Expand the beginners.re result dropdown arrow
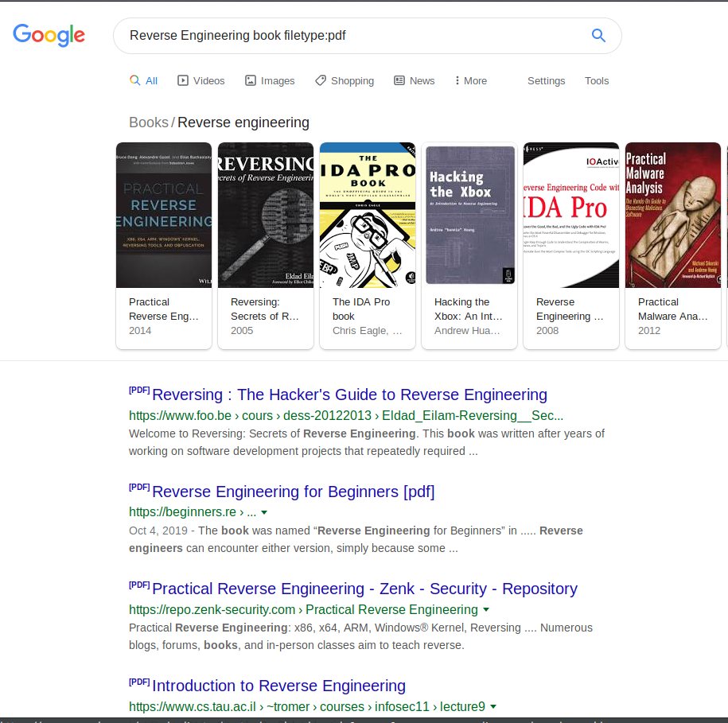The height and width of the screenshot is (723, 728). point(264,513)
